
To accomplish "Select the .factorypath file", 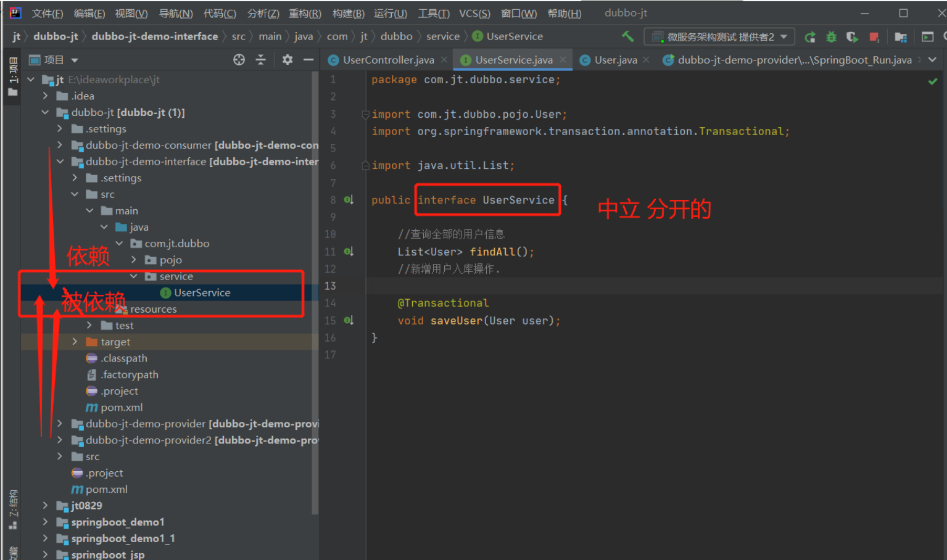I will click(123, 374).
